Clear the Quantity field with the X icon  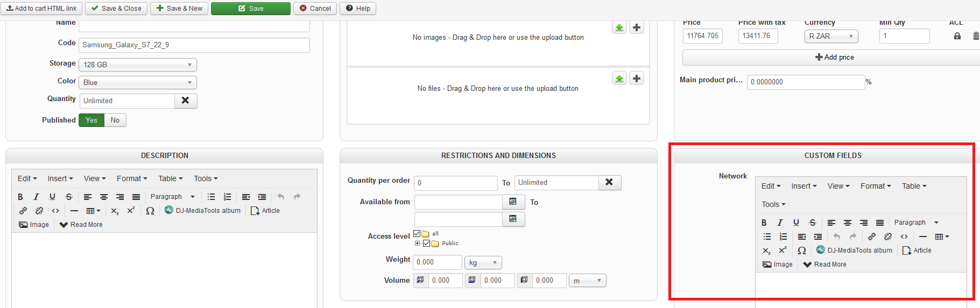click(185, 101)
